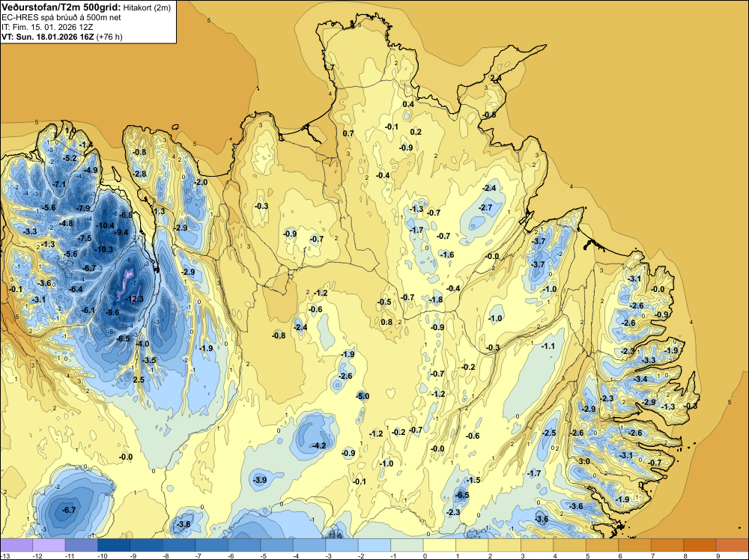Select the -10.4 temperature label
This screenshot has height=560, width=749.
105,226
